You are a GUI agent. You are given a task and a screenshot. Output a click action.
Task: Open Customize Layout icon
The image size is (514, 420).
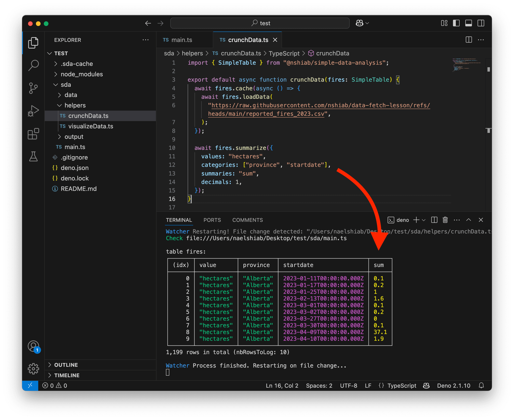[x=444, y=23]
